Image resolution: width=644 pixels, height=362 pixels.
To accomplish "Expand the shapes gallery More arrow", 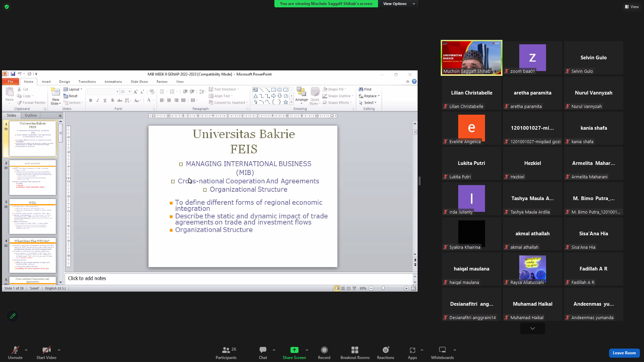I will click(291, 102).
